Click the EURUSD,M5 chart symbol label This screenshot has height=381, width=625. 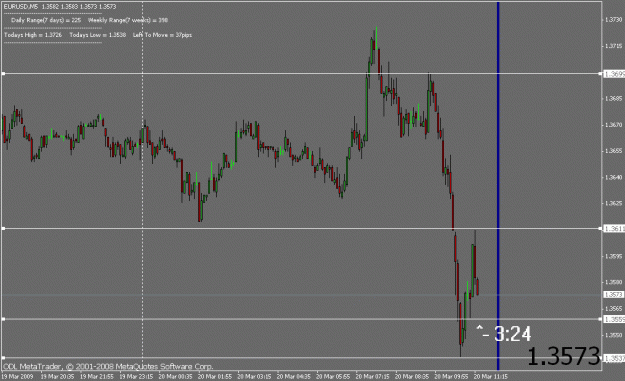tap(20, 7)
